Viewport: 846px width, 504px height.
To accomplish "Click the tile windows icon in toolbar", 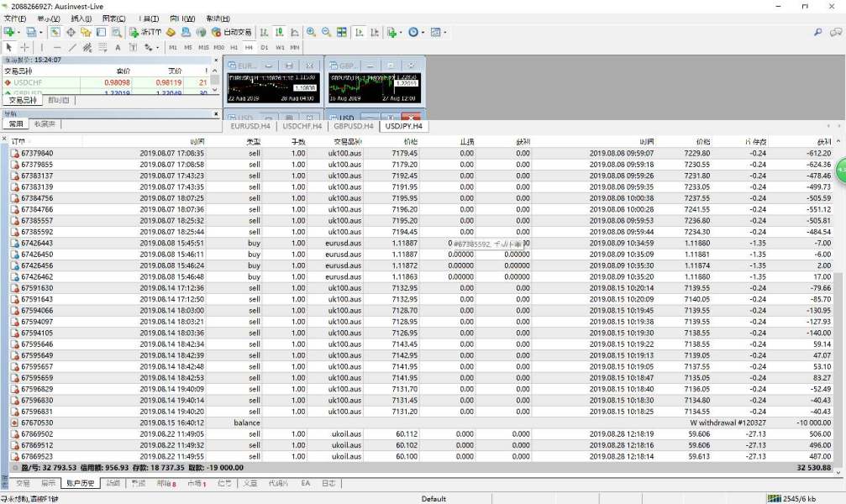I will pyautogui.click(x=342, y=33).
